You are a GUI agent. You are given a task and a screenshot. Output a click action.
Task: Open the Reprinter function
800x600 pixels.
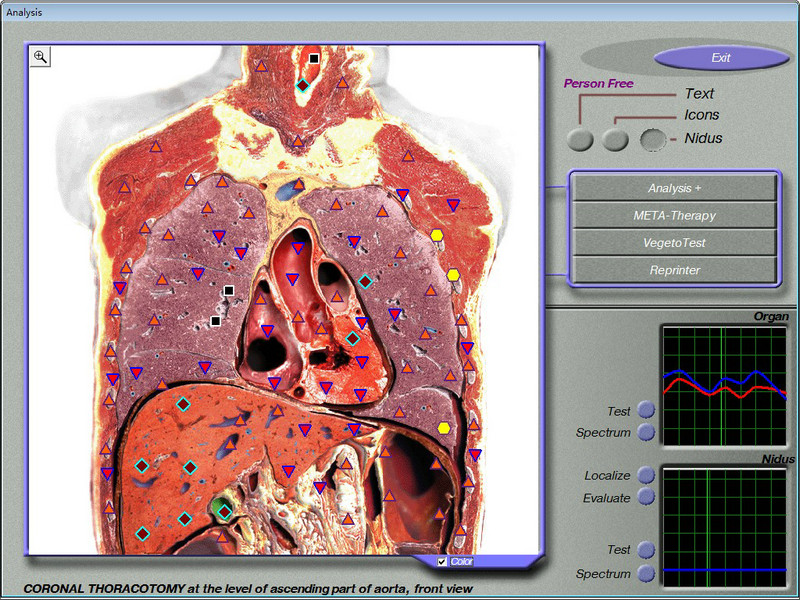tap(676, 269)
